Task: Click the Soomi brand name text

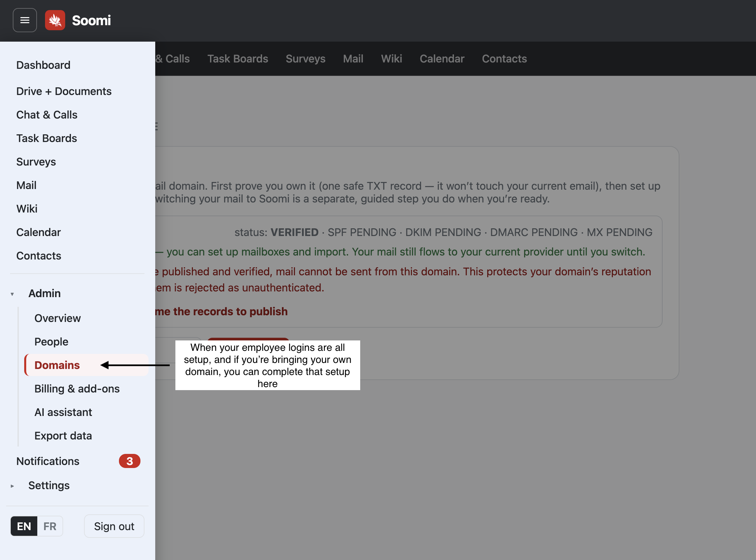Action: pyautogui.click(x=91, y=20)
